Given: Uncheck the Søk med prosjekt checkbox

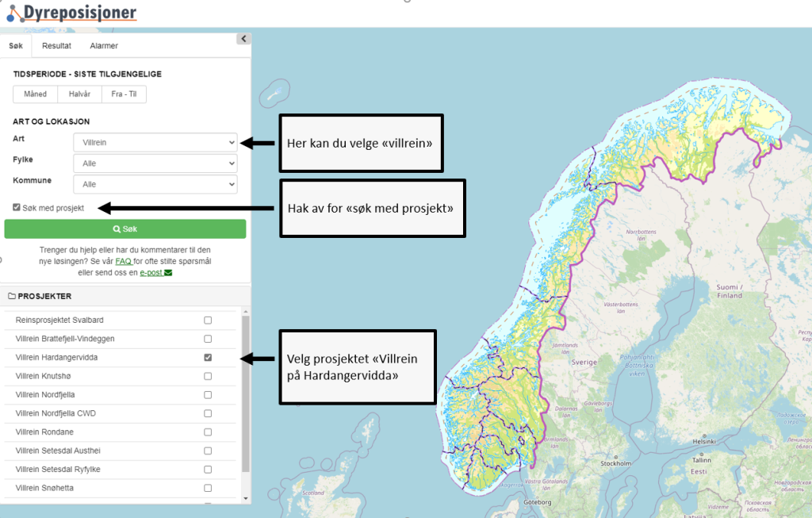Looking at the screenshot, I should click(17, 208).
